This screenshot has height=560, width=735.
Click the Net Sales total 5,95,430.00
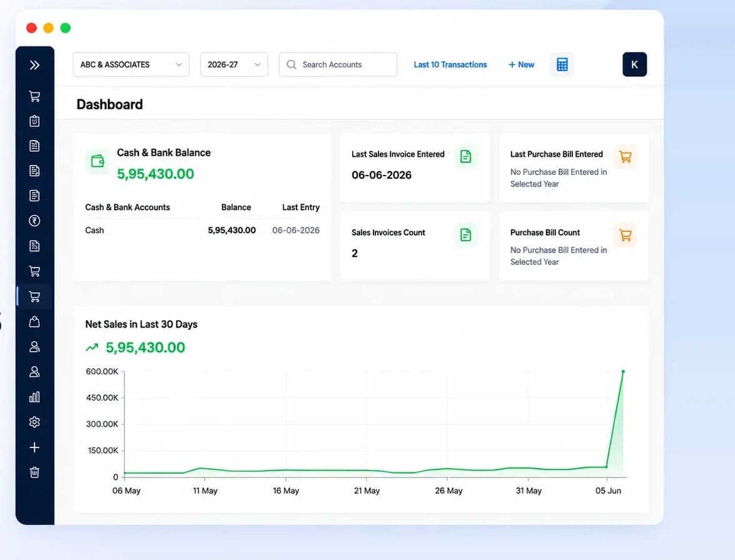tap(145, 347)
